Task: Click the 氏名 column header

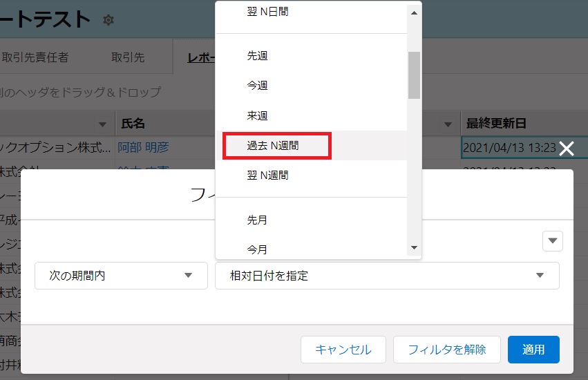Action: 133,124
